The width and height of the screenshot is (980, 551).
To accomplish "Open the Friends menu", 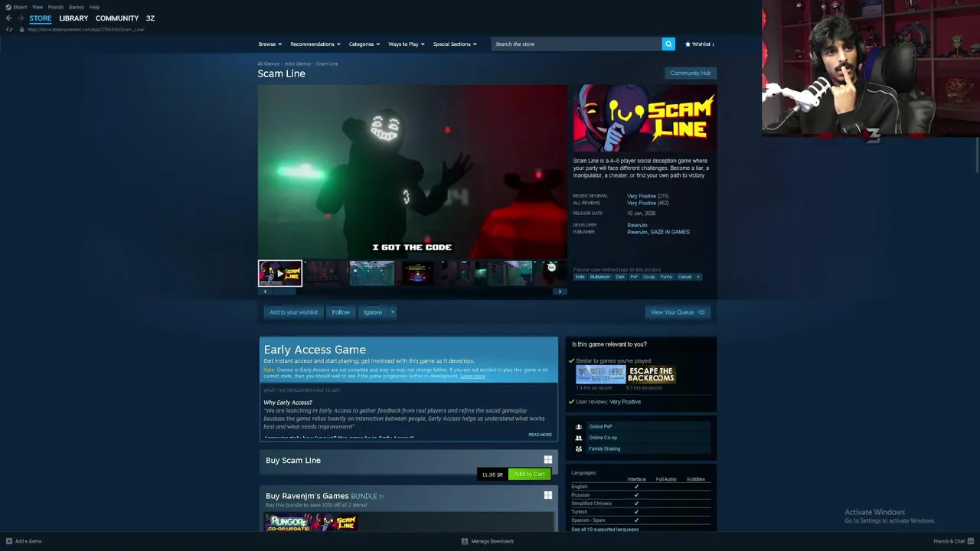I will click(56, 7).
